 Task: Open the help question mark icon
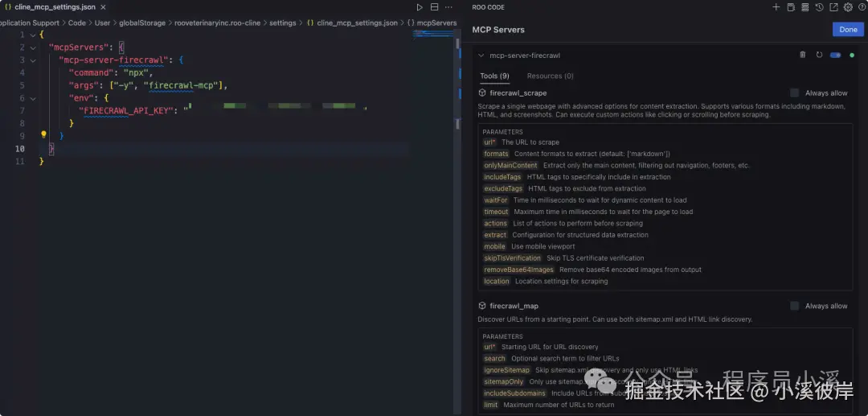862,7
